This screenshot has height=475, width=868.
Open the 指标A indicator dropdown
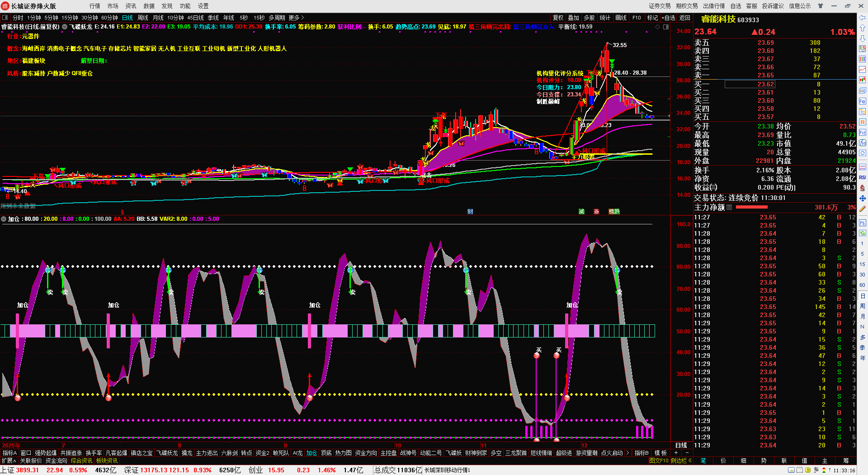tap(9, 453)
